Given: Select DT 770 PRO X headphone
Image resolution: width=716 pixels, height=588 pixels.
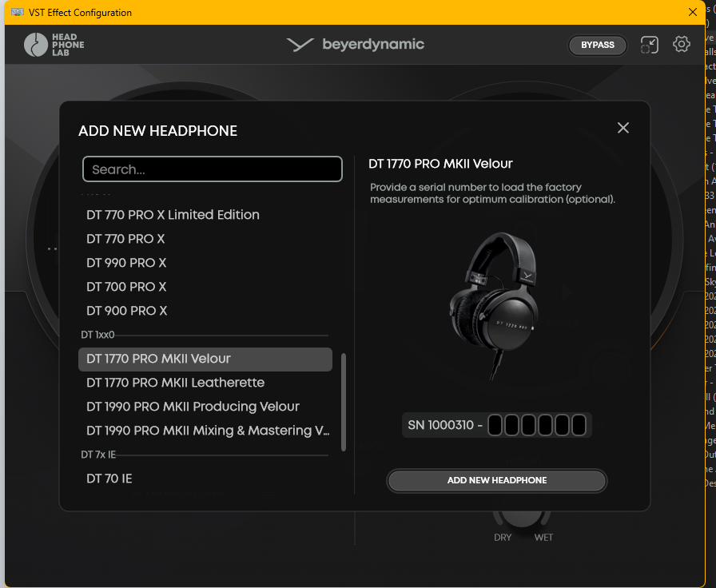Looking at the screenshot, I should pyautogui.click(x=125, y=239).
